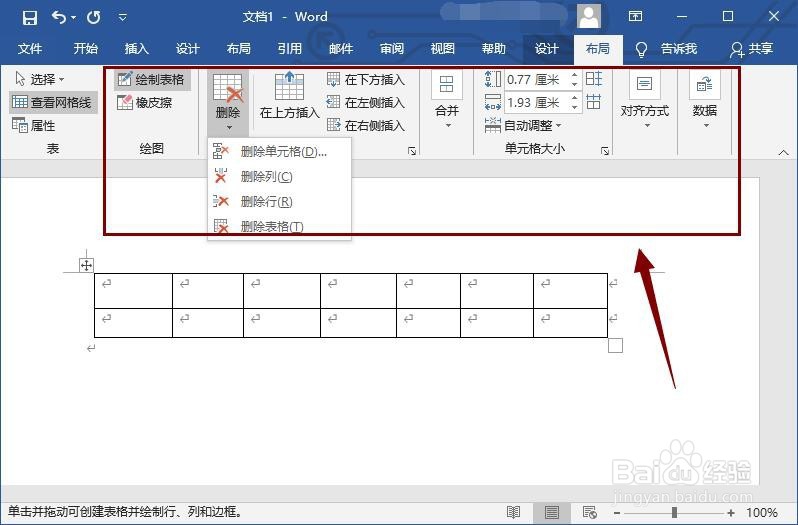
Task: Click the distribute rows icon
Action: coord(594,79)
